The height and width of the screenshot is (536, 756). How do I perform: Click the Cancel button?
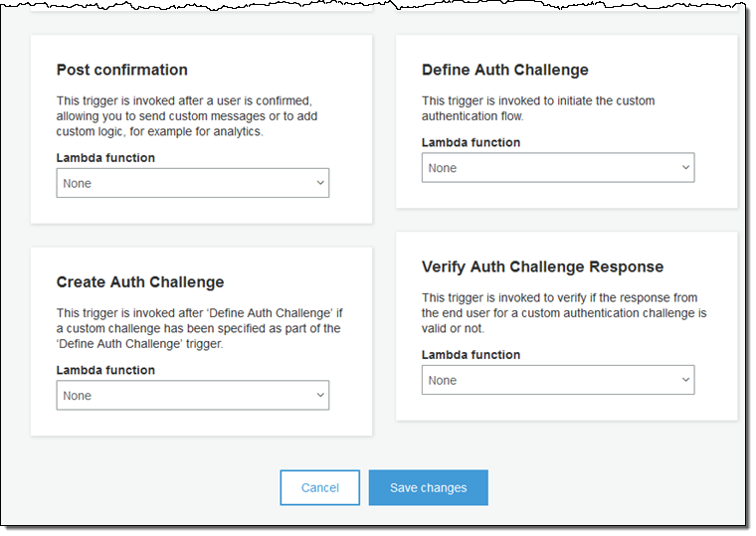coord(319,488)
